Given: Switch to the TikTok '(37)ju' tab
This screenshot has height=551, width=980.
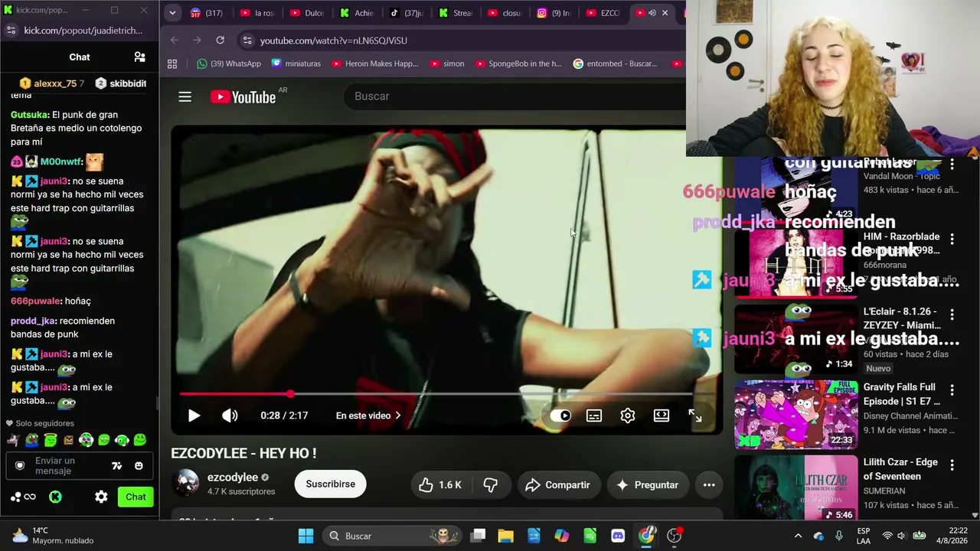Looking at the screenshot, I should 407,13.
